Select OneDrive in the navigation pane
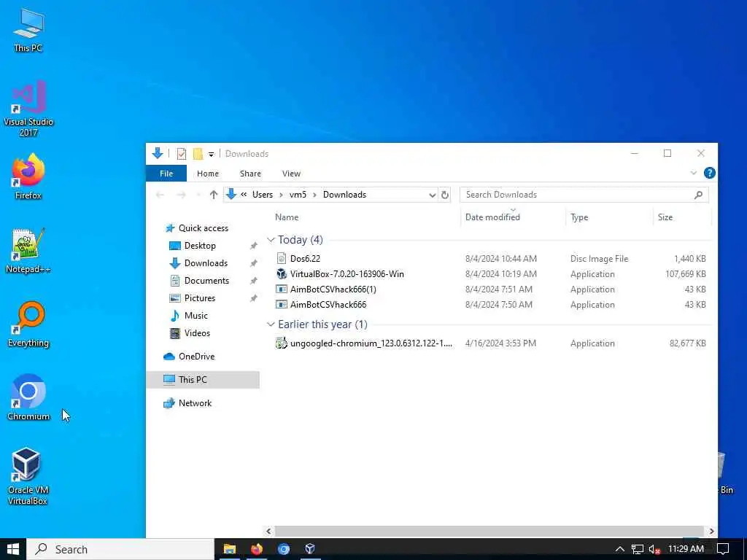This screenshot has height=560, width=747. [x=196, y=357]
